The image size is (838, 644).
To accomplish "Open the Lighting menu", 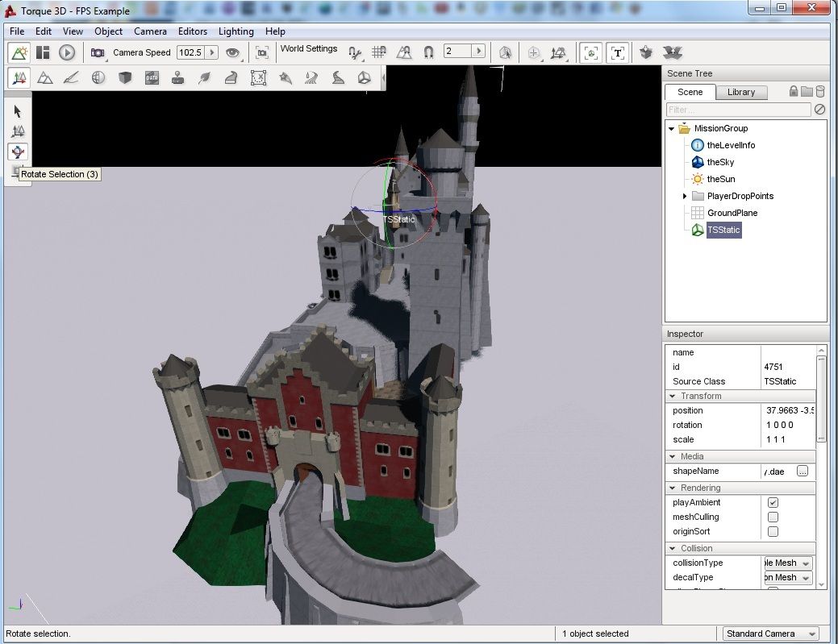I will [x=236, y=31].
